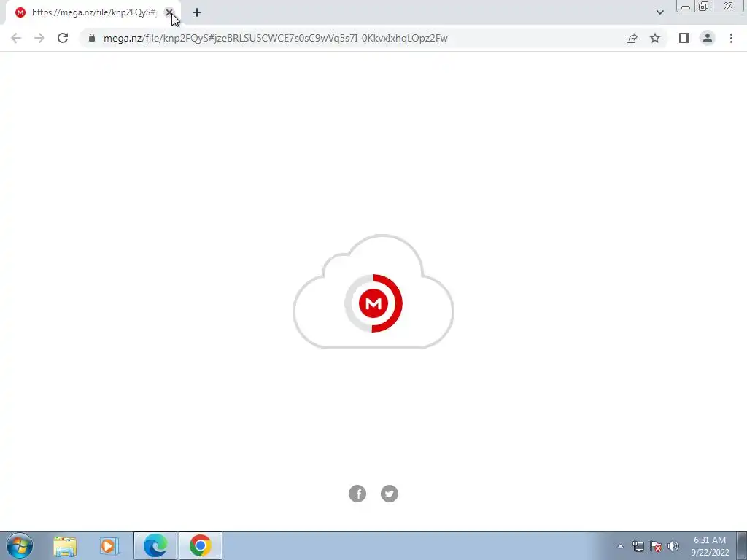Open Windows Explorer from taskbar
747x560 pixels.
click(65, 546)
